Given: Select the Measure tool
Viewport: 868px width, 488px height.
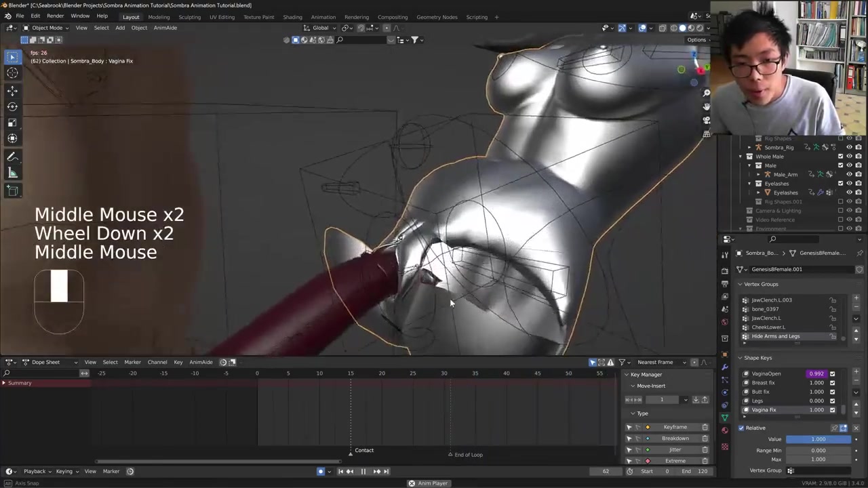Looking at the screenshot, I should click(x=12, y=173).
